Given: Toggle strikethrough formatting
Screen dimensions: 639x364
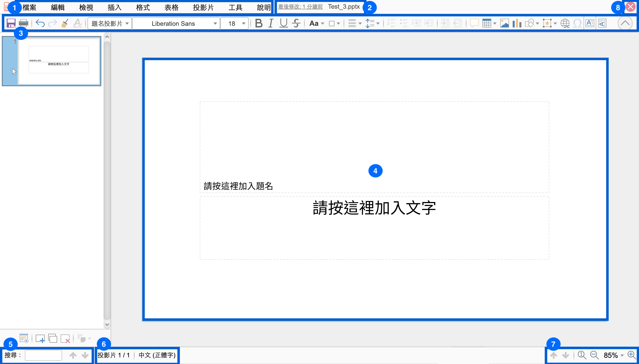Looking at the screenshot, I should click(x=296, y=23).
